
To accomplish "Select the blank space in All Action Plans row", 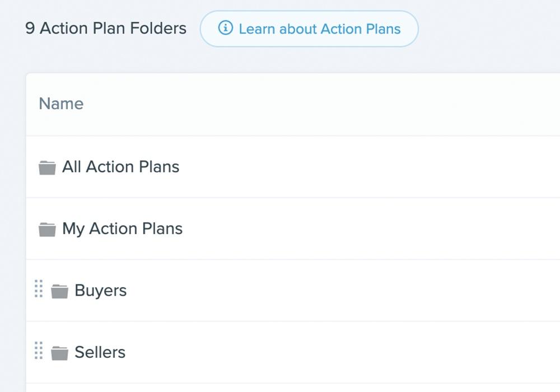I will [368, 167].
